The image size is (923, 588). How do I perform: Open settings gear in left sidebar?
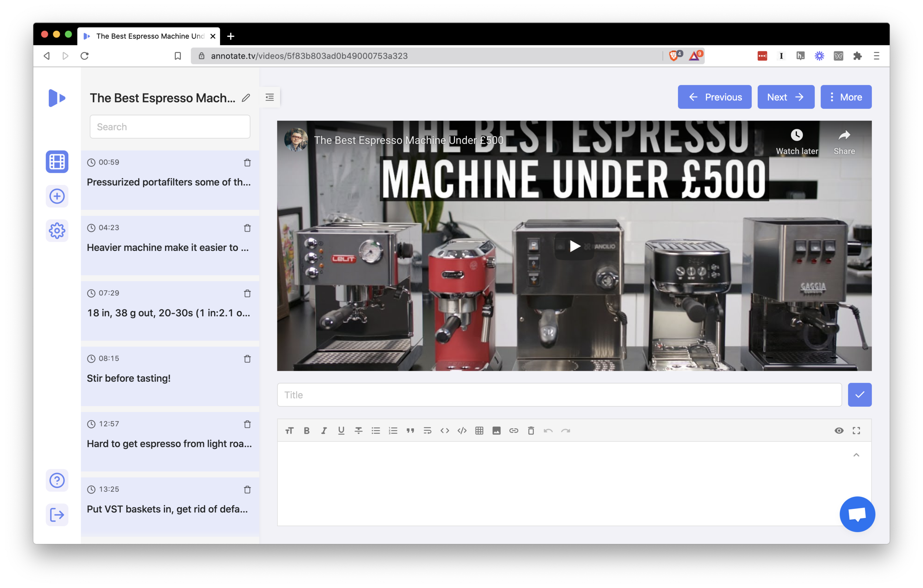57,231
